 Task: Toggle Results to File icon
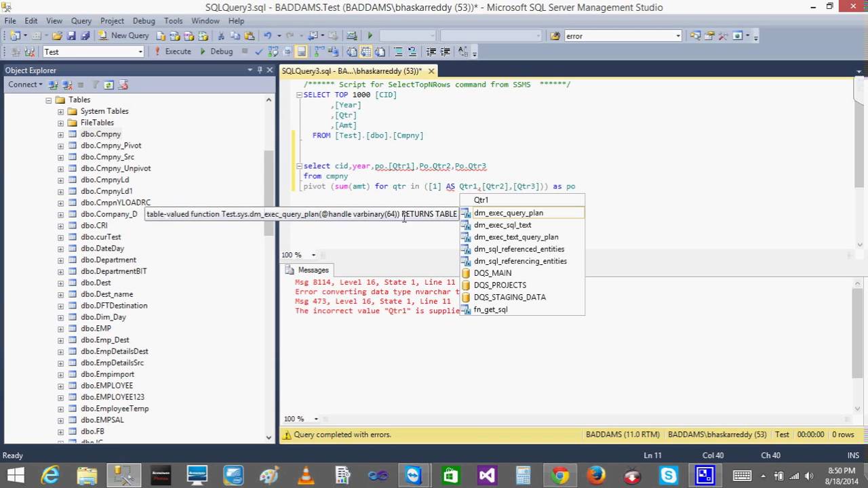380,52
